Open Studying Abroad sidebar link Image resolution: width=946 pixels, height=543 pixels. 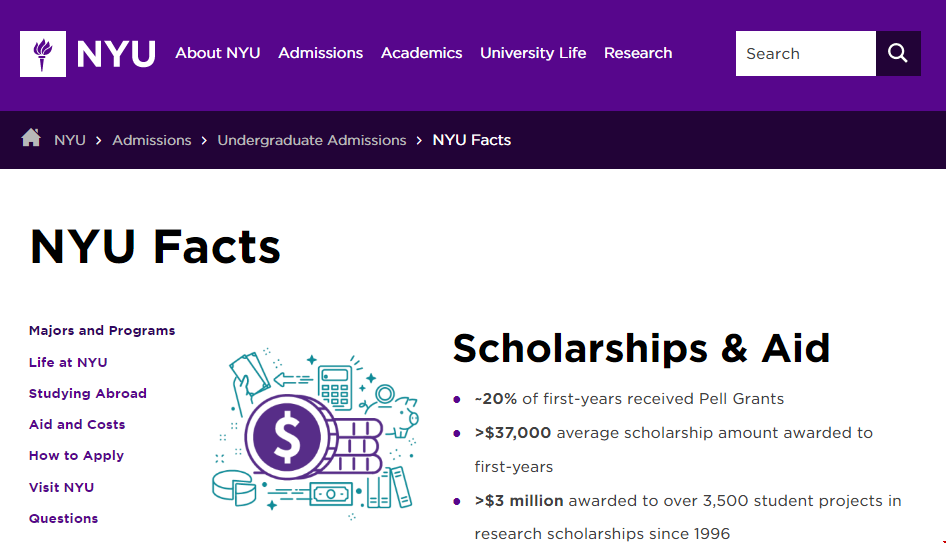[87, 393]
